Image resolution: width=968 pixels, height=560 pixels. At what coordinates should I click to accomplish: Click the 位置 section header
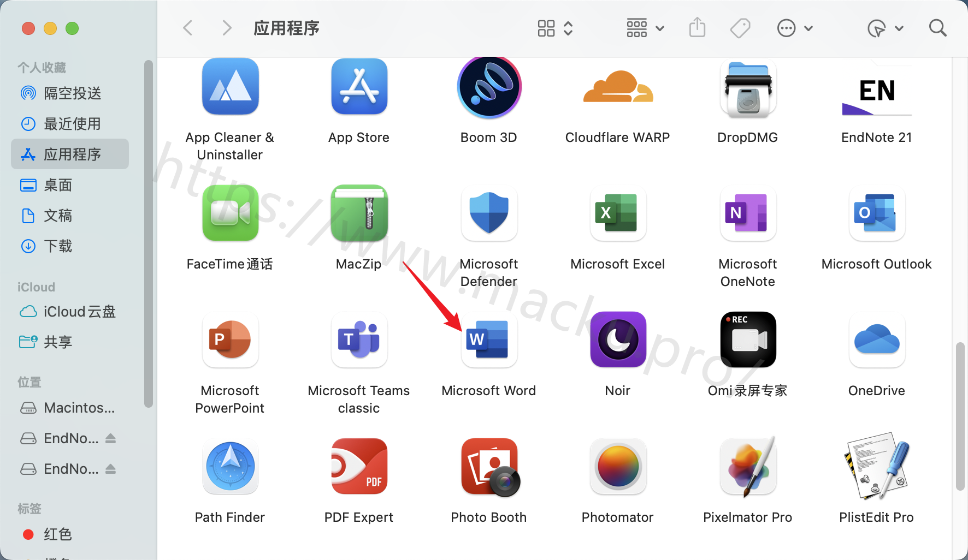point(29,382)
